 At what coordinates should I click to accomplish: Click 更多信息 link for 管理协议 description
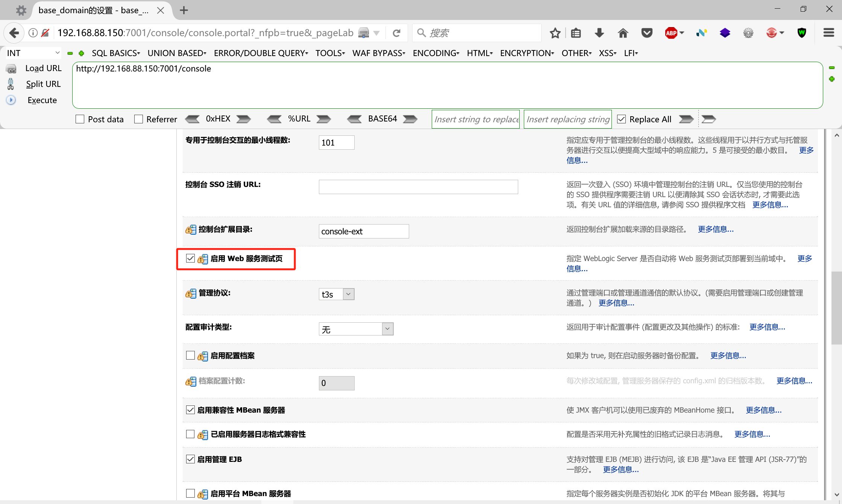coord(616,303)
